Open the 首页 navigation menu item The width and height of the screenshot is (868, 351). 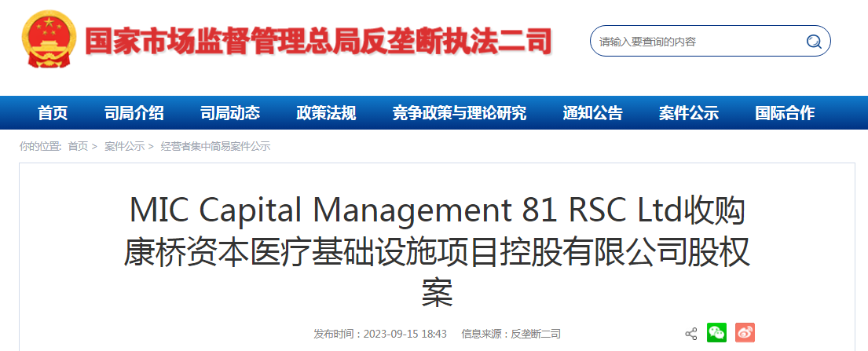pos(53,113)
